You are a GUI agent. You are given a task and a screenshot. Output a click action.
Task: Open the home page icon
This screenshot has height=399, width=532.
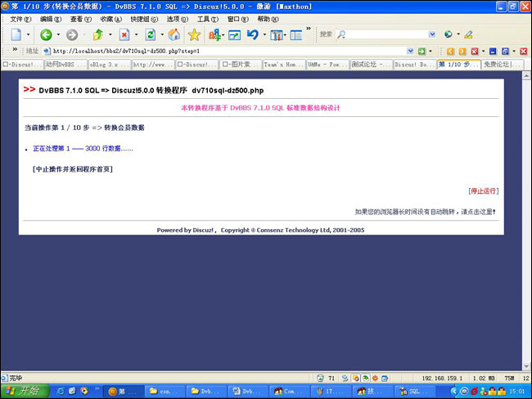coord(174,34)
